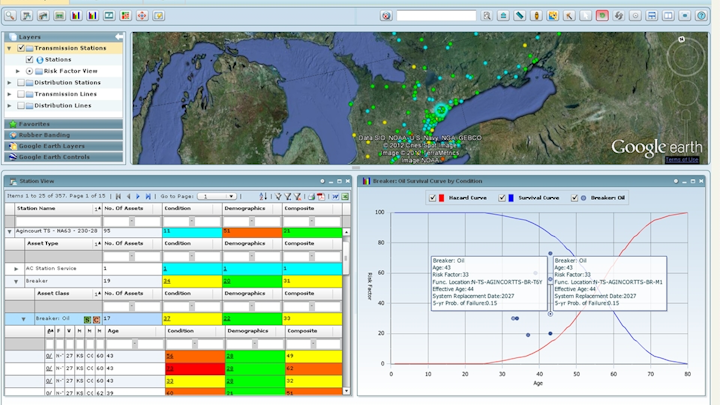Click the orange street-view figure icon
The height and width of the screenshot is (405, 720).
tap(536, 16)
